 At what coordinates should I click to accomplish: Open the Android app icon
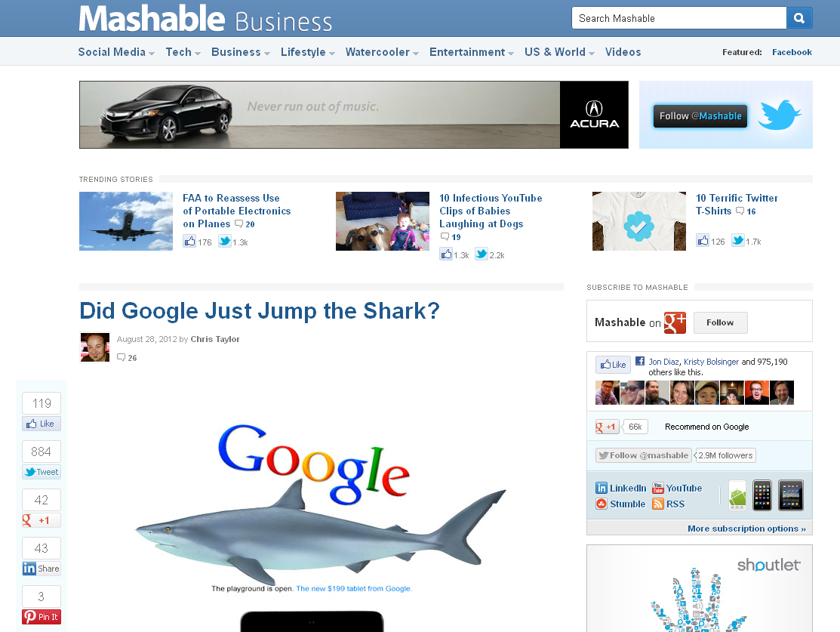click(x=737, y=495)
